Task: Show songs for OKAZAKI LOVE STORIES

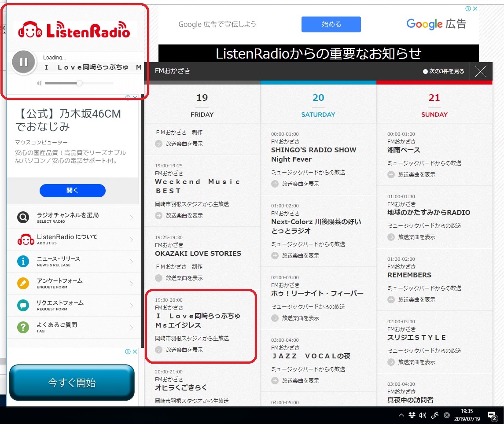Action: (179, 278)
